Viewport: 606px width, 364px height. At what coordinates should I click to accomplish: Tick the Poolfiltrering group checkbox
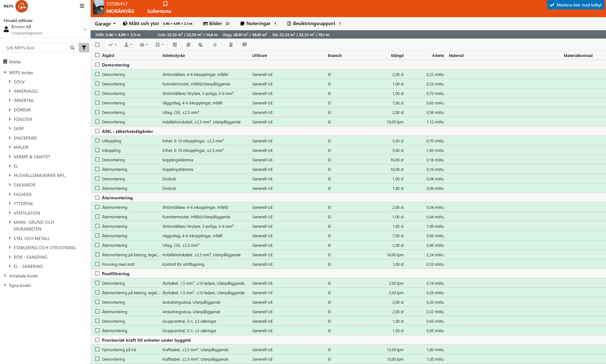97,273
